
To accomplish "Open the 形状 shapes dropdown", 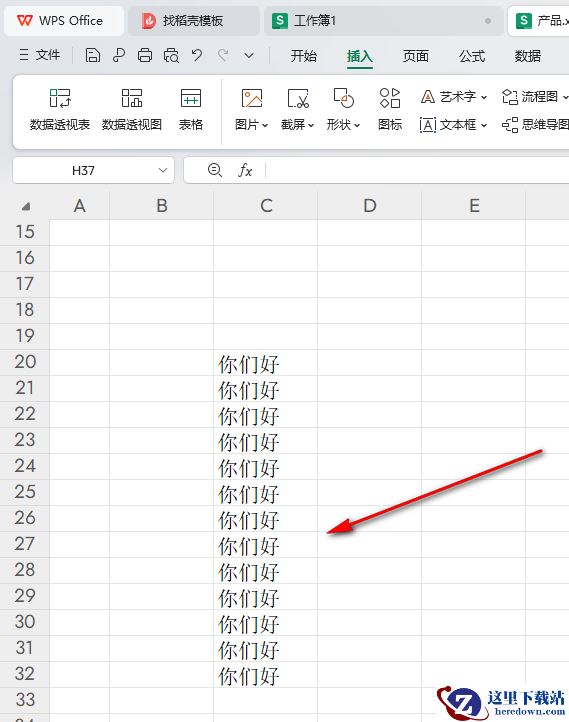I will click(x=343, y=110).
